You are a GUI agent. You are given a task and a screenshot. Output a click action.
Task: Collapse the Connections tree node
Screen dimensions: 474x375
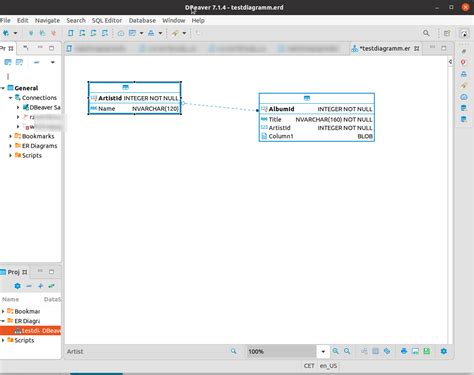(10, 98)
